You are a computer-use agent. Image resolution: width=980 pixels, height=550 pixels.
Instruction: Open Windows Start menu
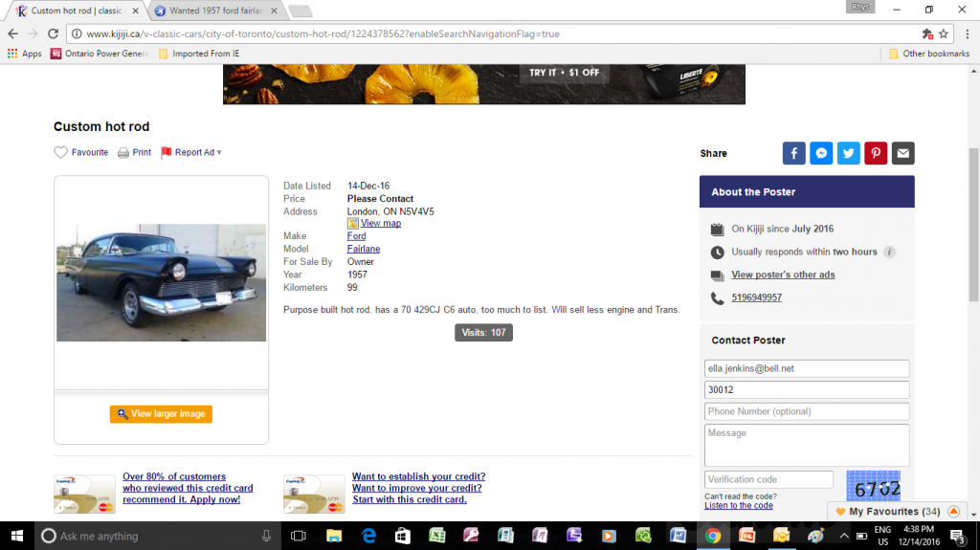coord(17,536)
